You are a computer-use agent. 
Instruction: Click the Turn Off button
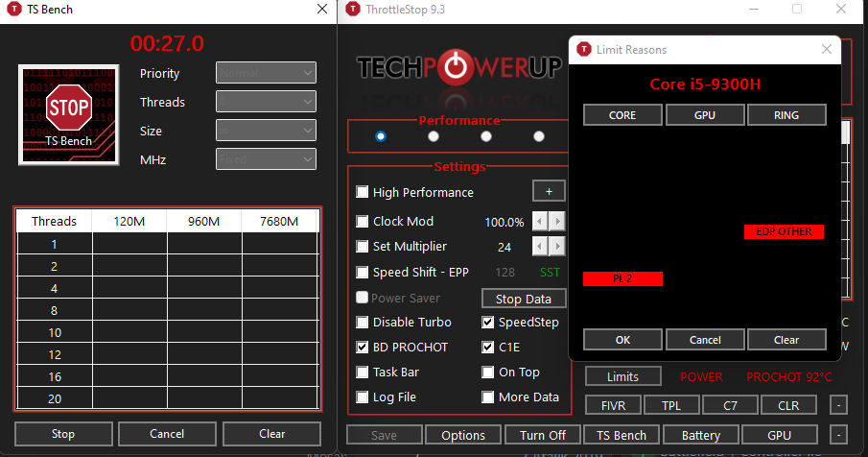coord(543,435)
